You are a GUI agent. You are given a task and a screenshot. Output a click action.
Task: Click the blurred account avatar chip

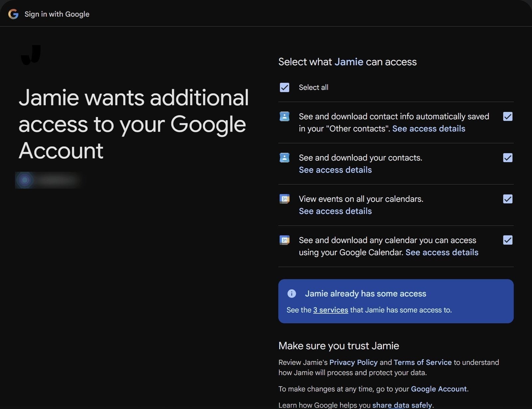48,180
